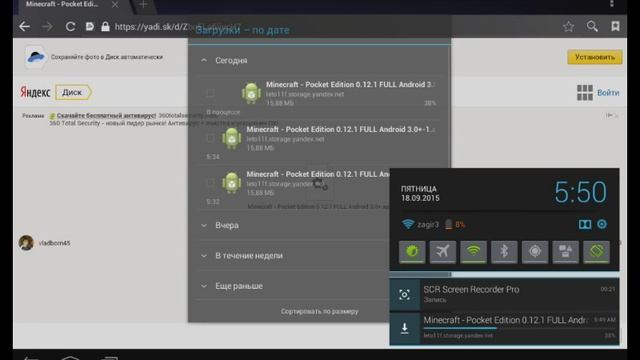Image resolution: width=640 pixels, height=360 pixels.
Task: Tap the Android icon of the 5:34 download
Action: 231,138
